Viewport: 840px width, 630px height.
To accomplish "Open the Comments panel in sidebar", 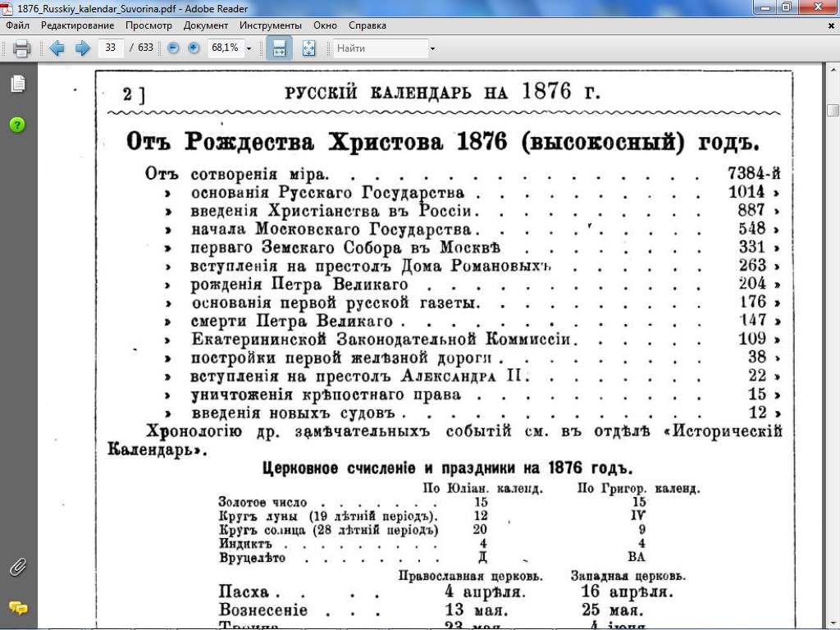I will pyautogui.click(x=17, y=608).
